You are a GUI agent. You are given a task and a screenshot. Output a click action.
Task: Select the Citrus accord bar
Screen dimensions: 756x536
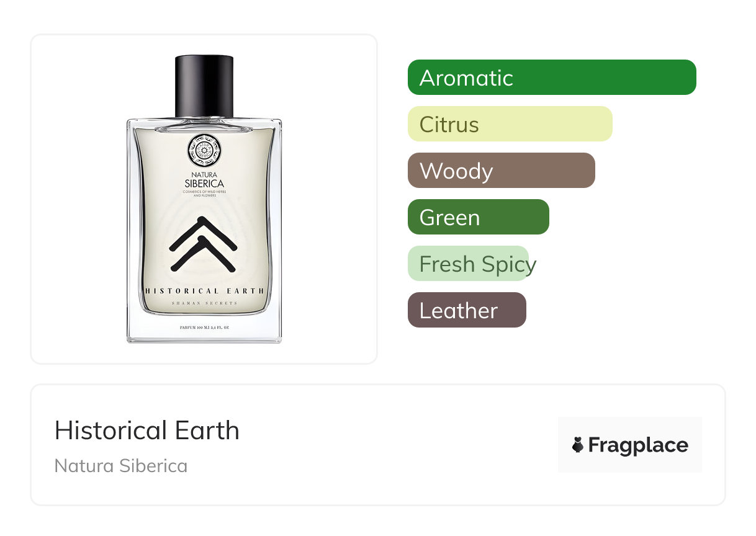click(x=510, y=124)
